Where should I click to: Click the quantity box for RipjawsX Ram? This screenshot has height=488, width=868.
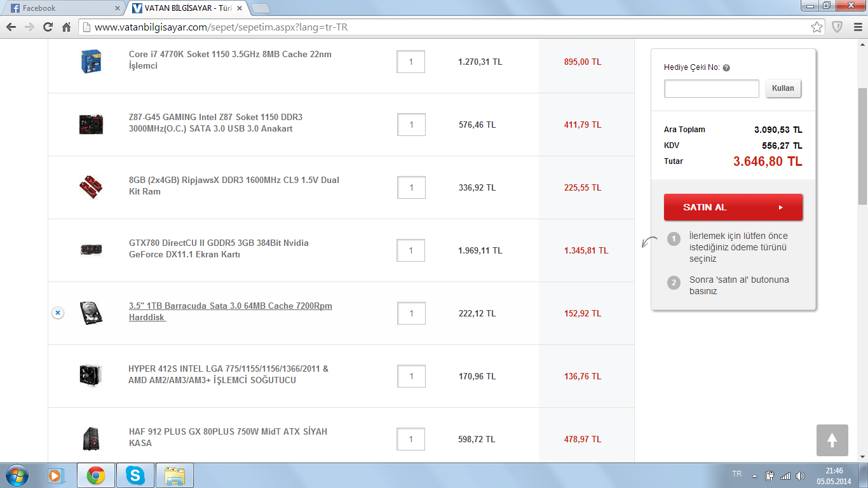click(411, 187)
